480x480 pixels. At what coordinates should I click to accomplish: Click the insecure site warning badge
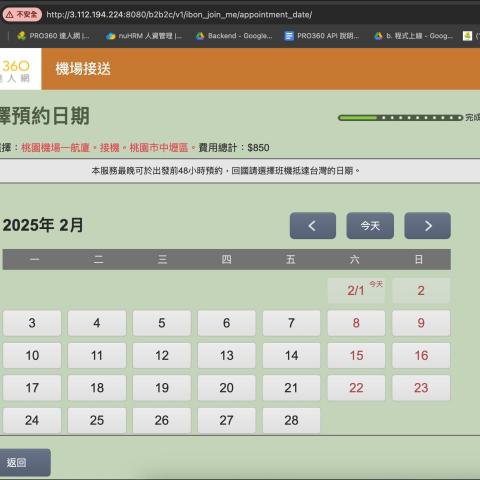(x=22, y=14)
